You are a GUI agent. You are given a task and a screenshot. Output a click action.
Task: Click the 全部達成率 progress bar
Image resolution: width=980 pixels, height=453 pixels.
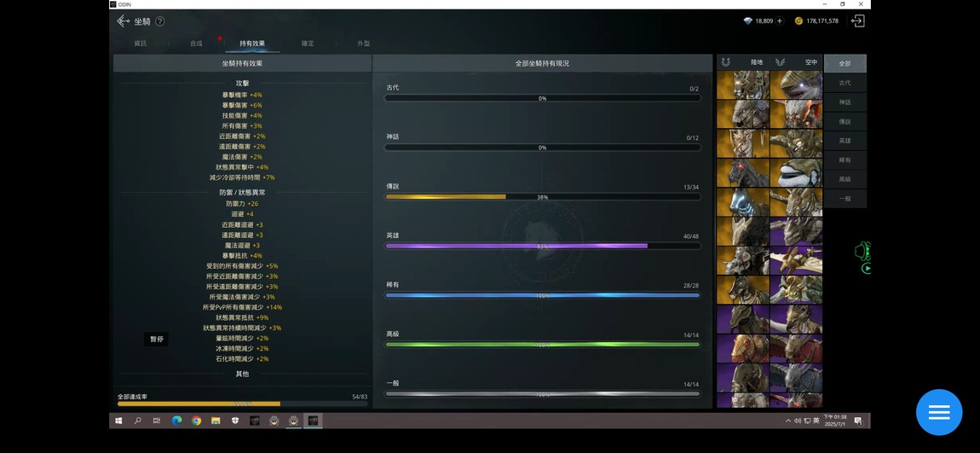(243, 404)
